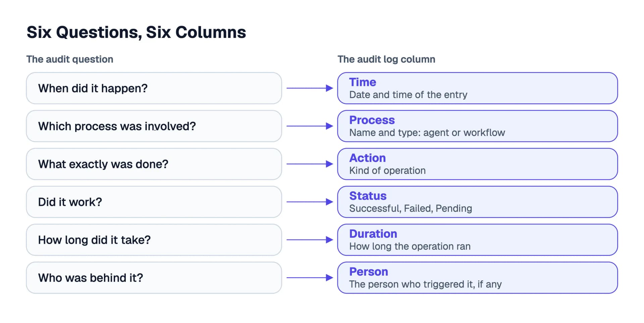This screenshot has width=644, height=323.
Task: Click the 'Did it work?' question
Action: [70, 202]
